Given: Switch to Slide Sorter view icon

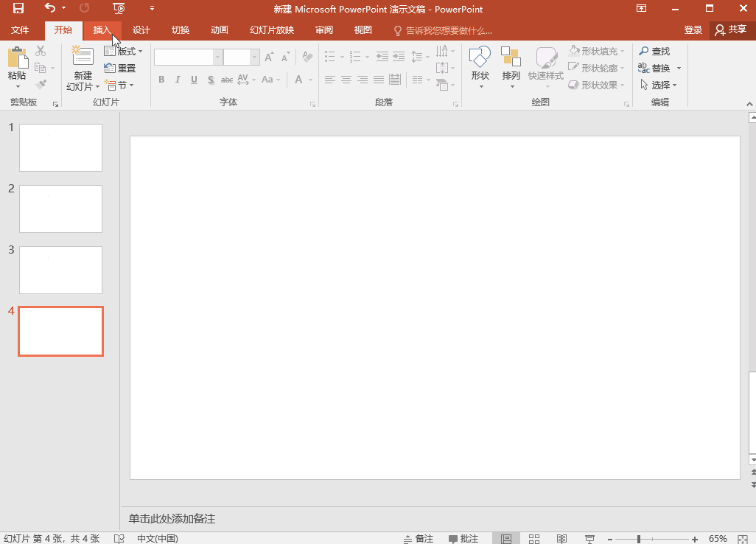Looking at the screenshot, I should point(534,539).
